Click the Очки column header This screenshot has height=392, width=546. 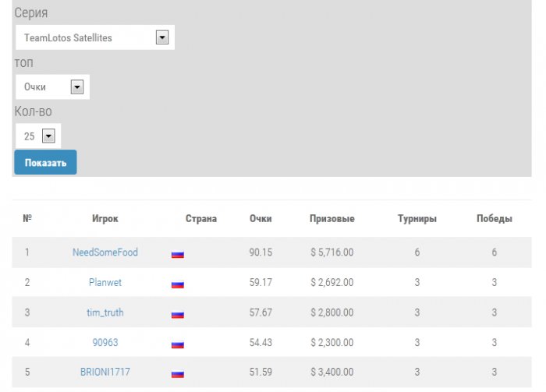(x=261, y=219)
